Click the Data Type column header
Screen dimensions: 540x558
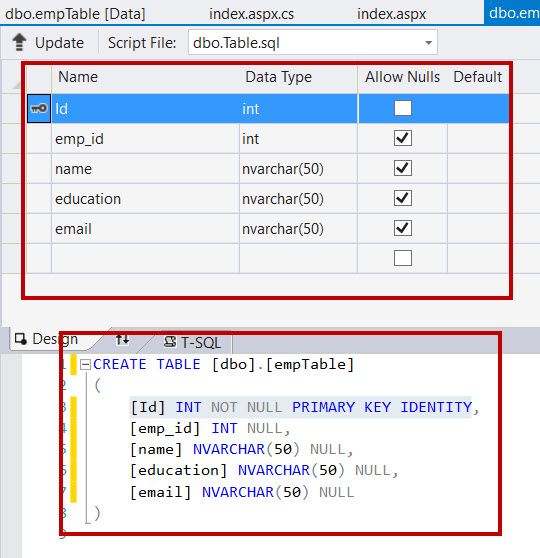click(278, 77)
